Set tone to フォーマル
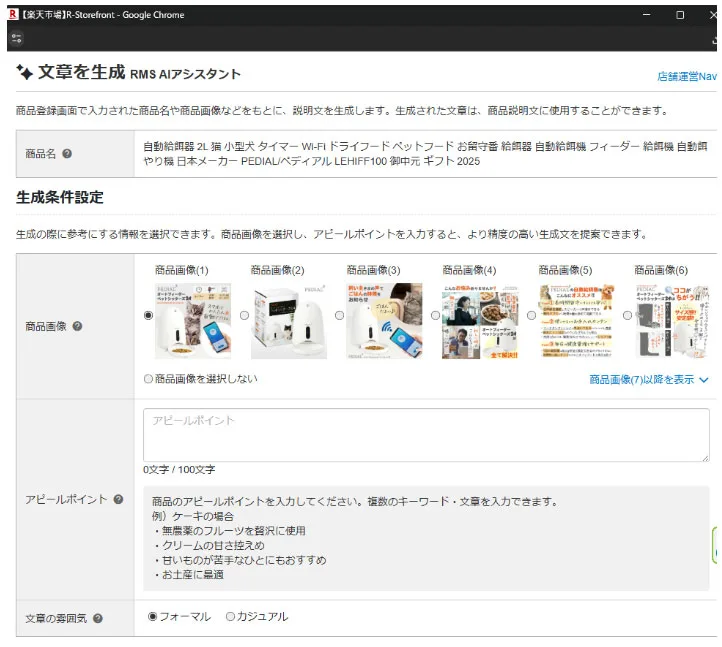722x647 pixels. pyautogui.click(x=153, y=617)
